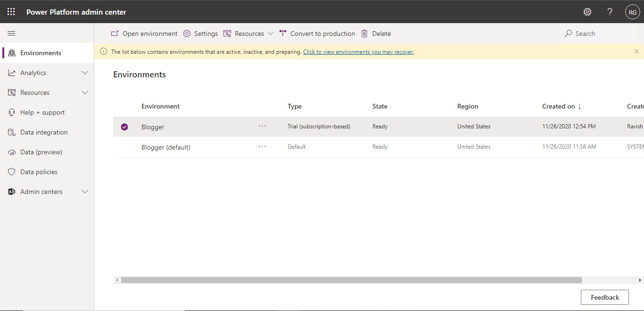Open the toolbar Resources dropdown chevron
The image size is (644, 311).
(271, 34)
